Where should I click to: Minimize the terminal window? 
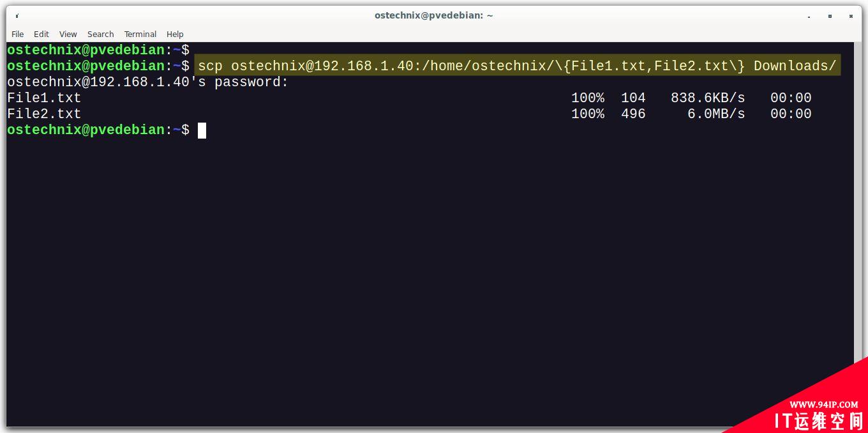point(807,15)
